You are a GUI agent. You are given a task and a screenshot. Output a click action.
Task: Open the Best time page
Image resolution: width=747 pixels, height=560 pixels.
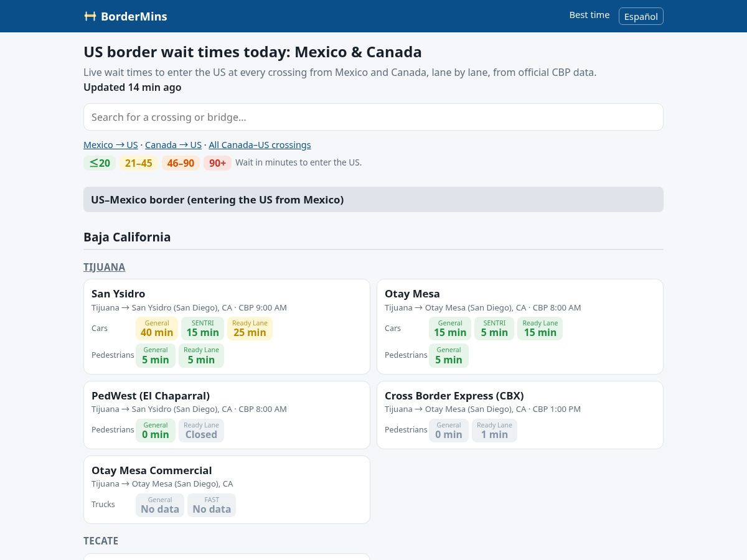click(589, 15)
